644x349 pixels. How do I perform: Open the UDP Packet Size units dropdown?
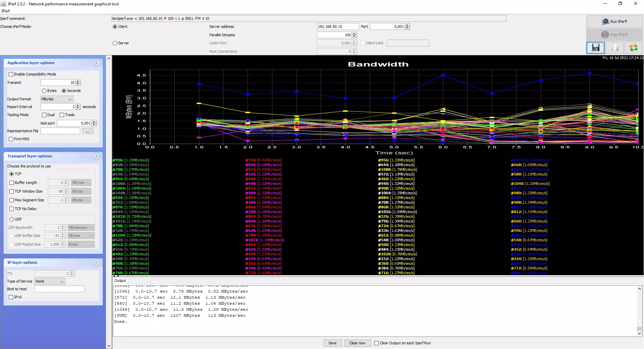pos(81,244)
